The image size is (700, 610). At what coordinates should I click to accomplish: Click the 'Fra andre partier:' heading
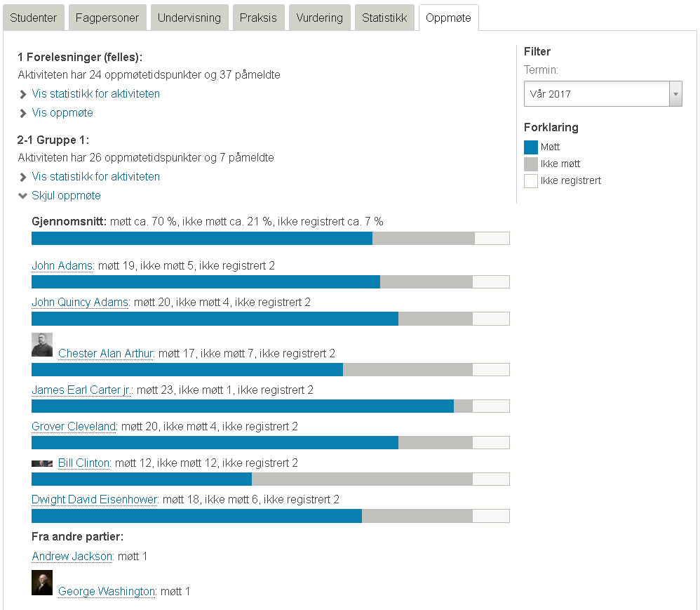[77, 537]
